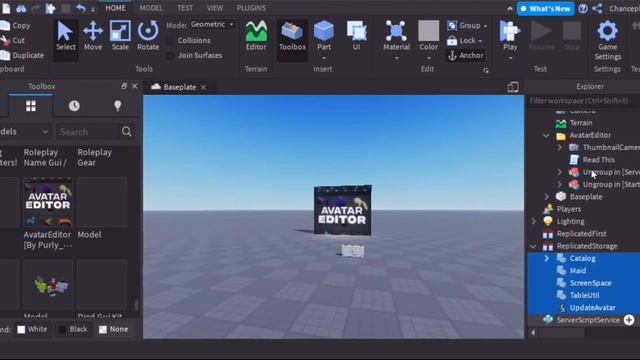This screenshot has height=360, width=640.
Task: Switch to Toolbox Marketplace grid tab
Action: [31, 106]
